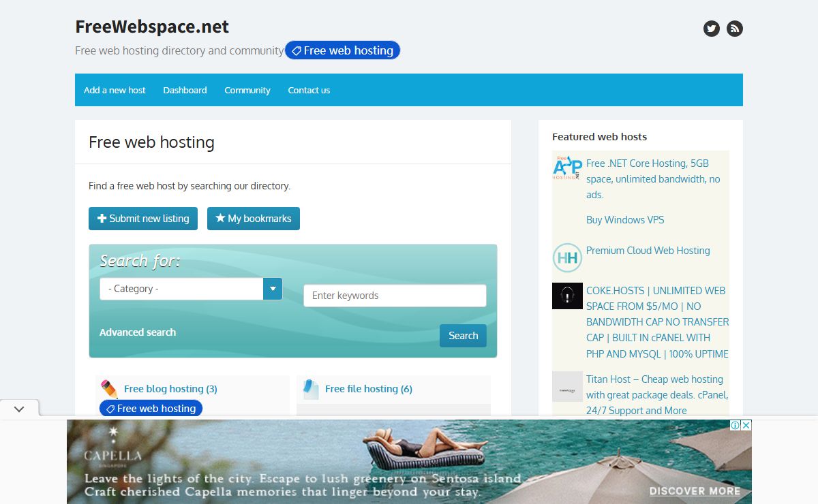Close the Capella banner ad

coord(746,426)
